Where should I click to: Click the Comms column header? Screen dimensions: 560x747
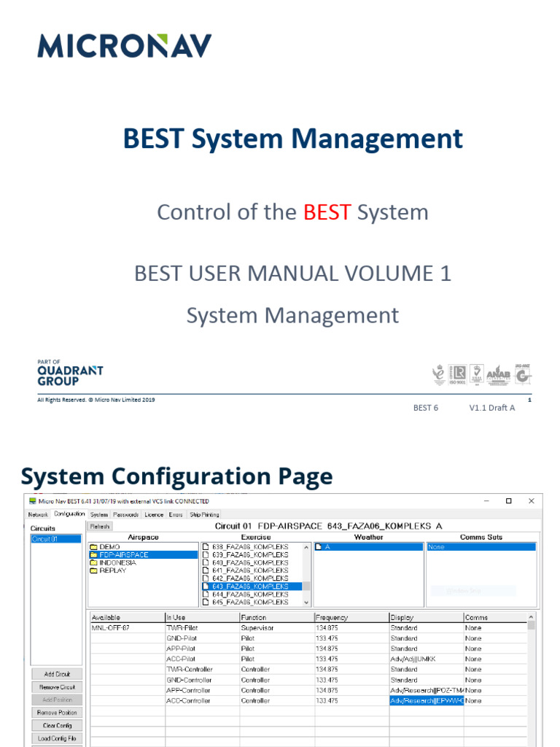coord(496,617)
